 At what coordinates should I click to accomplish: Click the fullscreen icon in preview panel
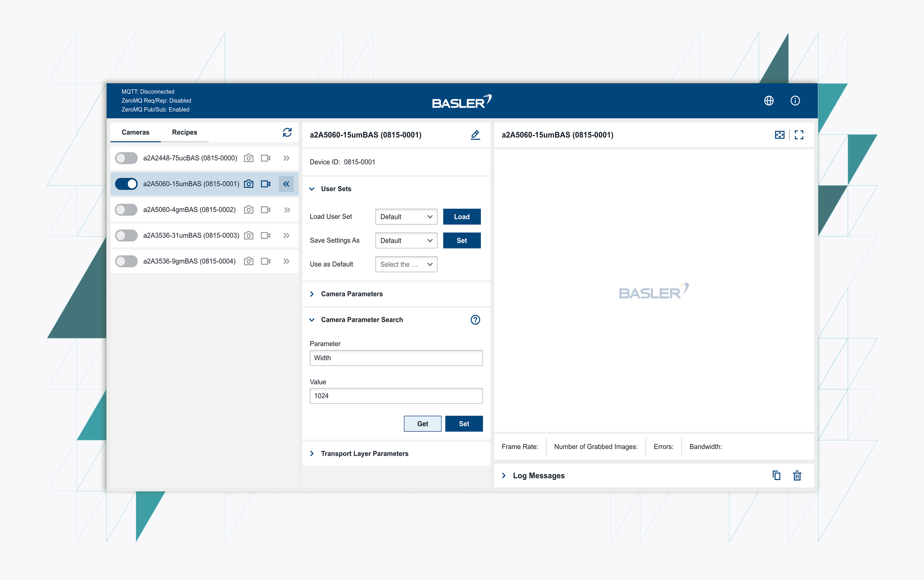pos(799,135)
